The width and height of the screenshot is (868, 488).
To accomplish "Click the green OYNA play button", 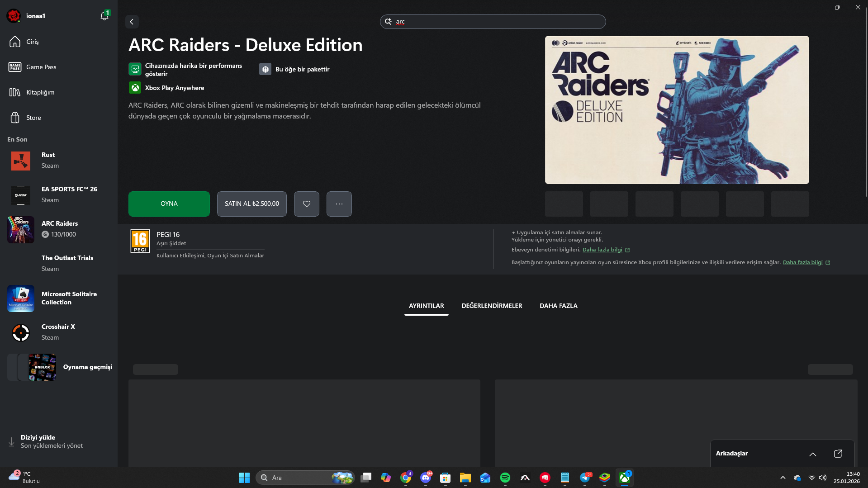I will point(169,204).
